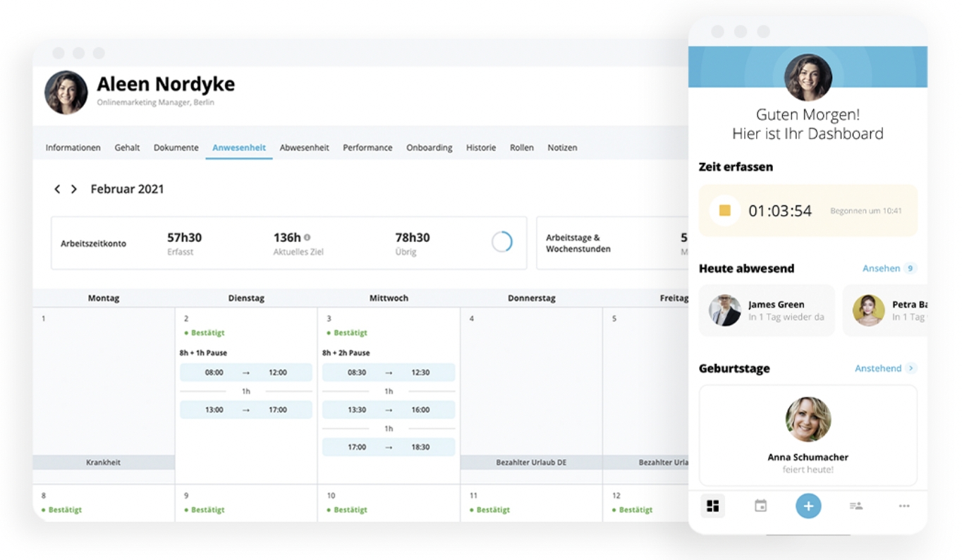Open the Informationen tab
This screenshot has height=560, width=962.
73,148
